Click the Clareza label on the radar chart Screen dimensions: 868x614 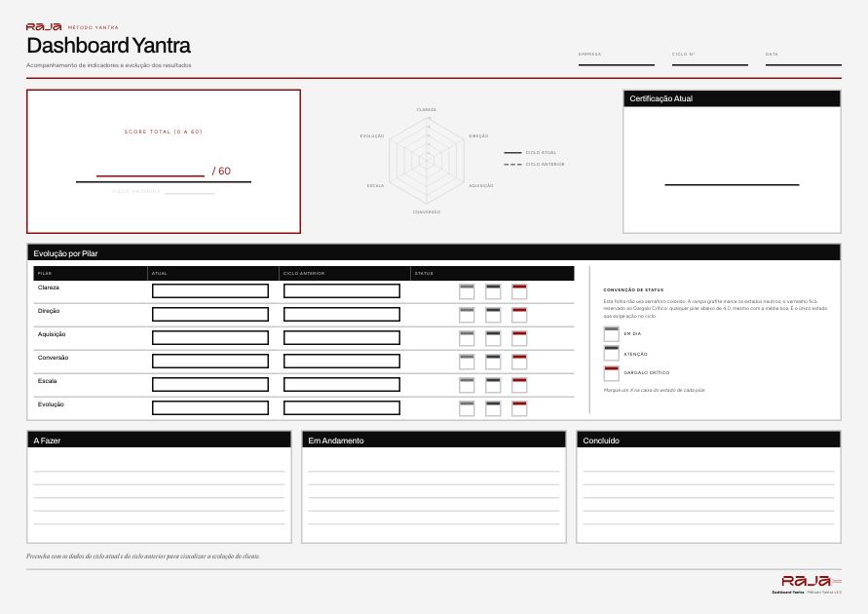pyautogui.click(x=427, y=109)
